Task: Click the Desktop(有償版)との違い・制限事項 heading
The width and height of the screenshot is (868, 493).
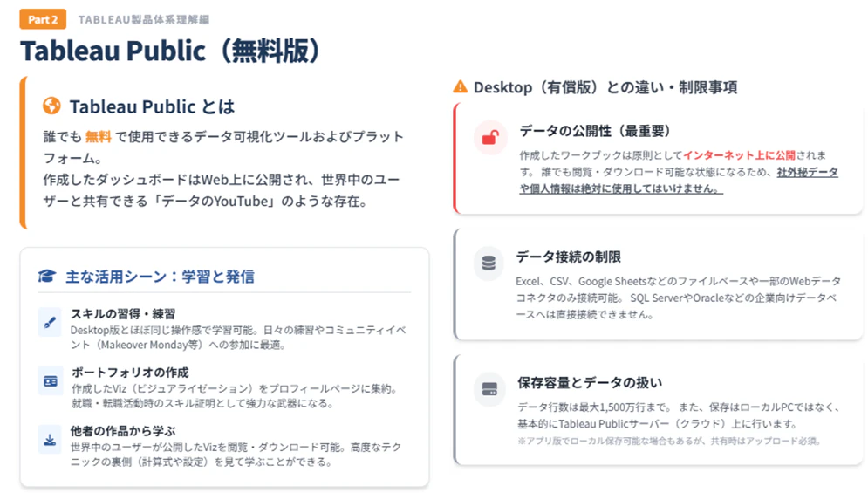Action: [605, 87]
